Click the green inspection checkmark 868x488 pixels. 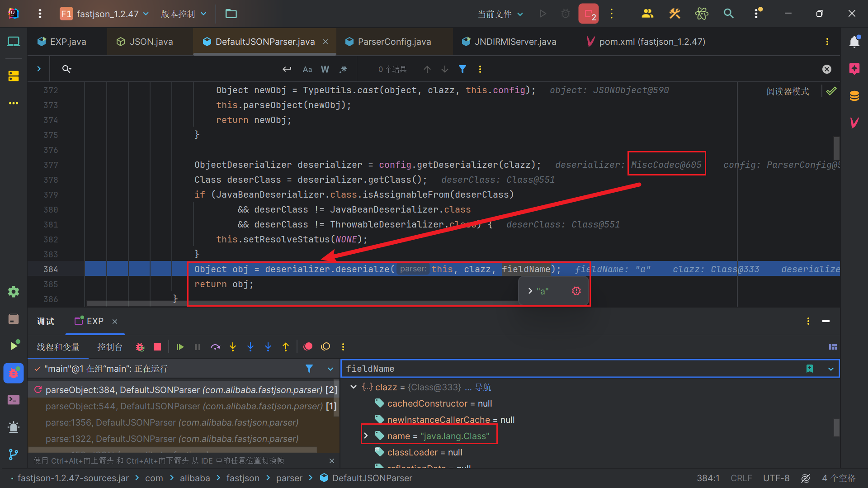click(x=831, y=91)
